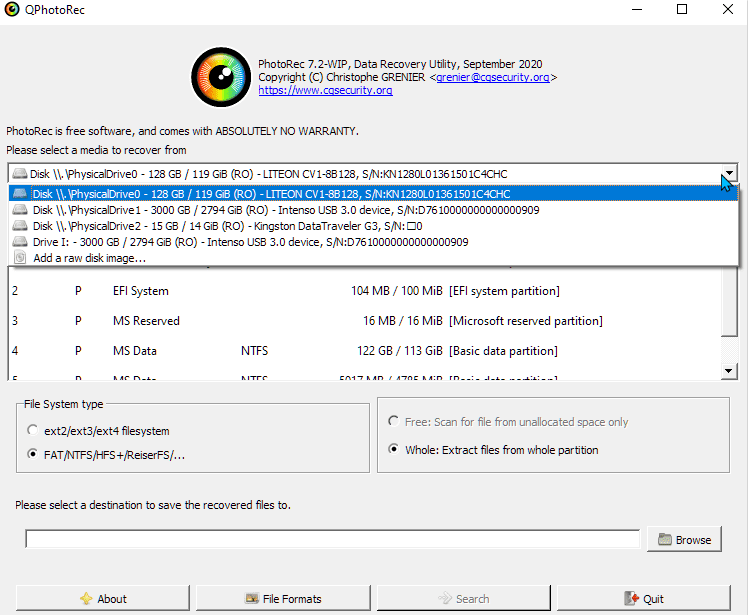This screenshot has width=748, height=615.
Task: Select partition 3 MS Reserved row
Action: [364, 321]
